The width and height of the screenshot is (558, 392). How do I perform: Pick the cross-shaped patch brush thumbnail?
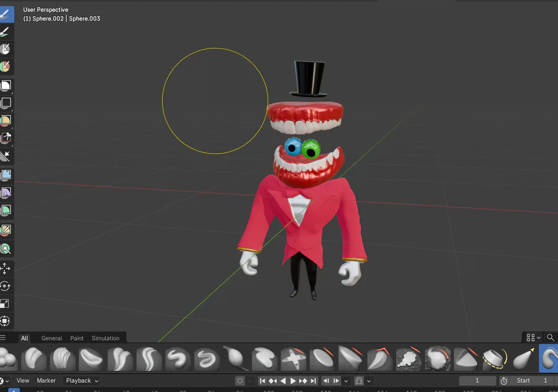(x=293, y=358)
